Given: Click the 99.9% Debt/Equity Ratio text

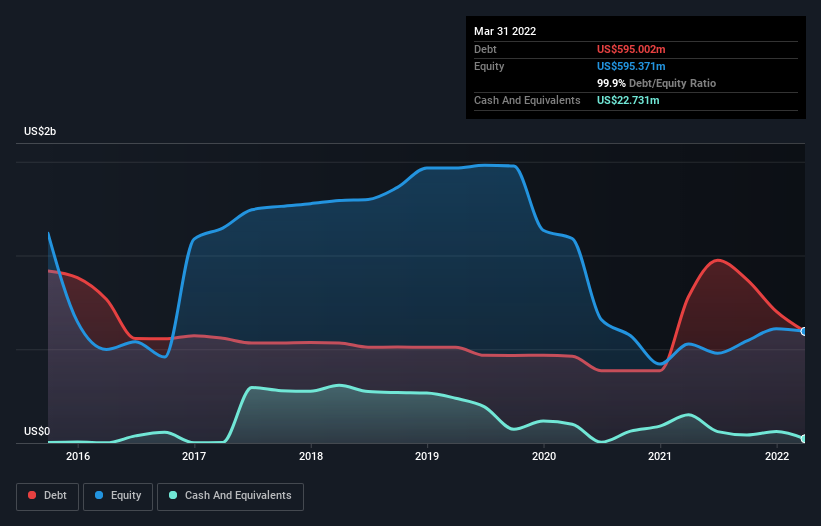Looking at the screenshot, I should tap(656, 83).
